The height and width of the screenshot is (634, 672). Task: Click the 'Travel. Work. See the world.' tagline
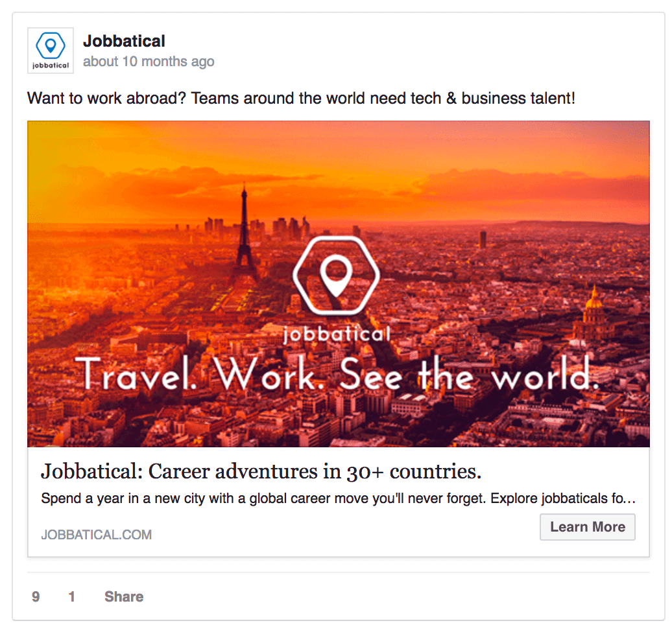point(337,373)
